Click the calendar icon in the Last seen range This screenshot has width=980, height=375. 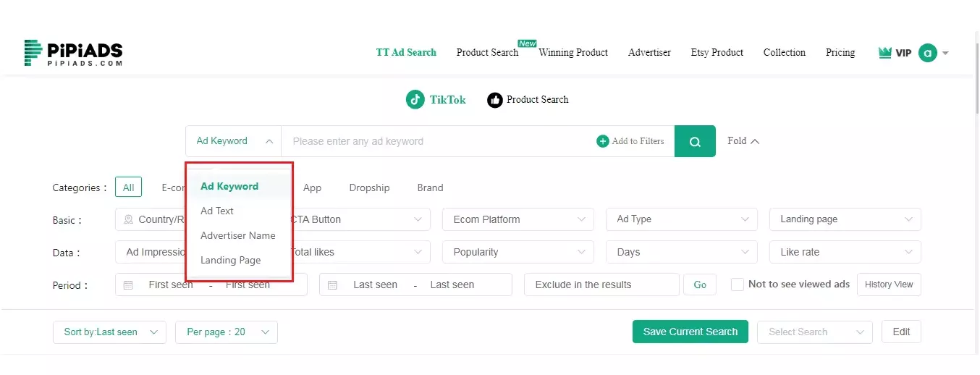pos(333,285)
